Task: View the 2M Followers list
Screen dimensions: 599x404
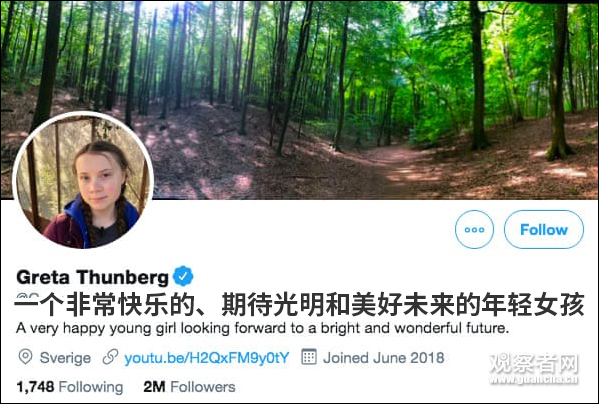Action: 189,387
